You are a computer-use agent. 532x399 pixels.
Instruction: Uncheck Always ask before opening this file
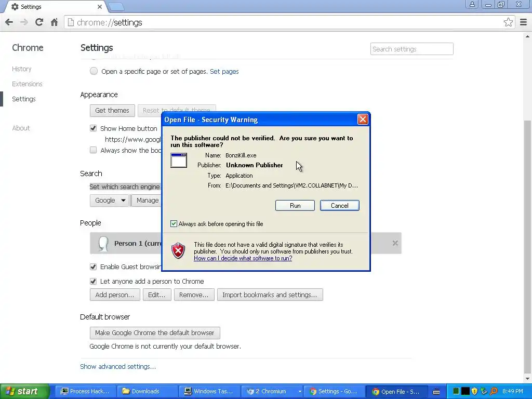point(174,223)
